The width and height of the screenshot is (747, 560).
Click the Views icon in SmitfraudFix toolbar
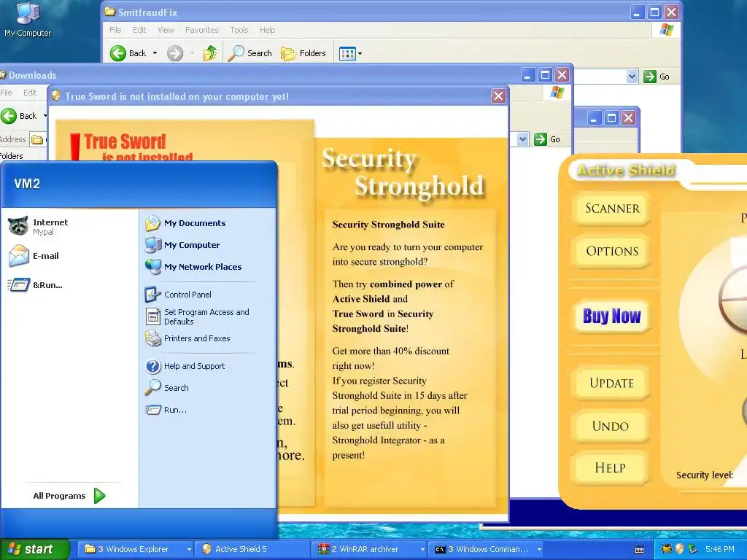(x=347, y=54)
